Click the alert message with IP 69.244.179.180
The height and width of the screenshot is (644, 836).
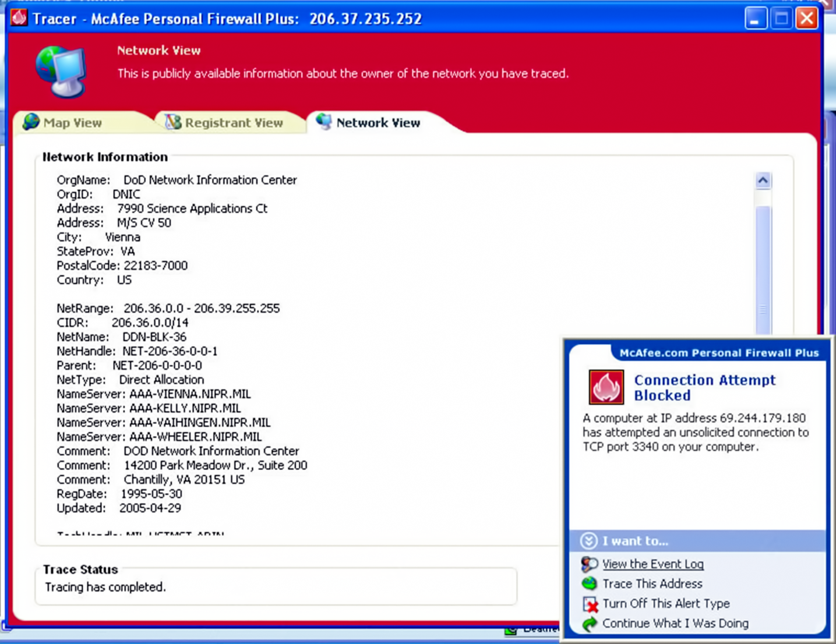pos(696,433)
